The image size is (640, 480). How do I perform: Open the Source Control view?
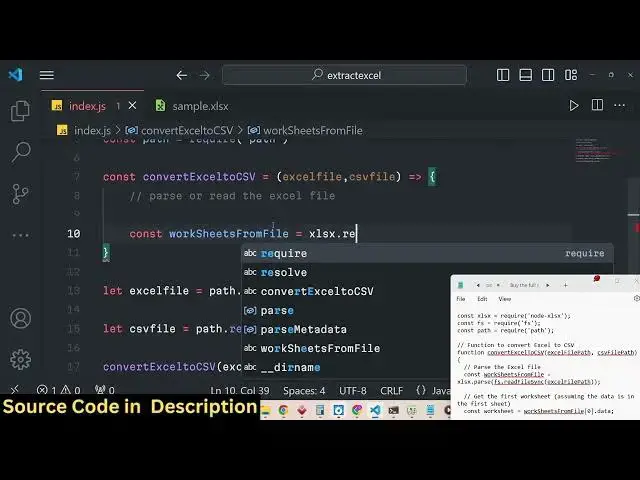[20, 194]
